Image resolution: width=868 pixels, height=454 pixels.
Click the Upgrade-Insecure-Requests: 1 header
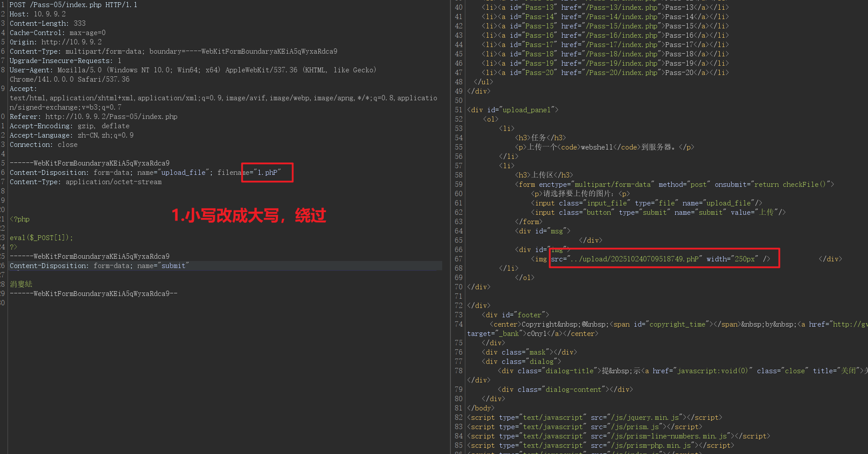click(65, 61)
